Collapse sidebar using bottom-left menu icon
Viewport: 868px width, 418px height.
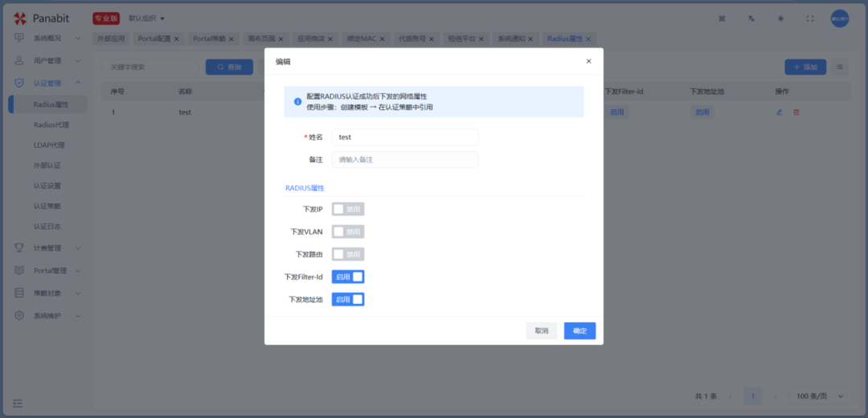click(18, 403)
